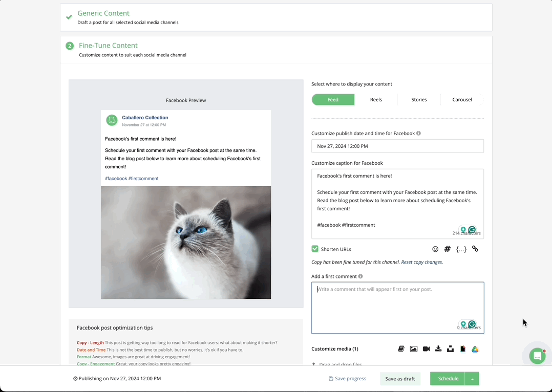Import media from Google Drive
Viewport: 552px width, 392px height.
pyautogui.click(x=475, y=349)
